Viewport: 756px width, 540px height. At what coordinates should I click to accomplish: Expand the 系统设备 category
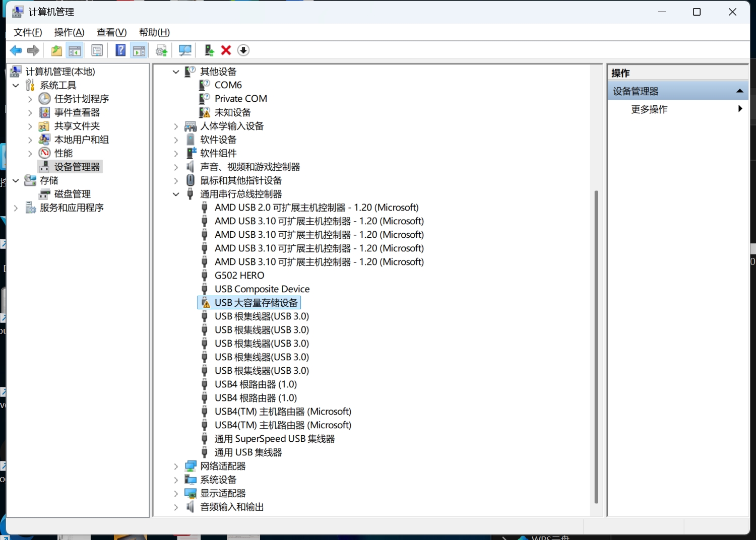[176, 480]
